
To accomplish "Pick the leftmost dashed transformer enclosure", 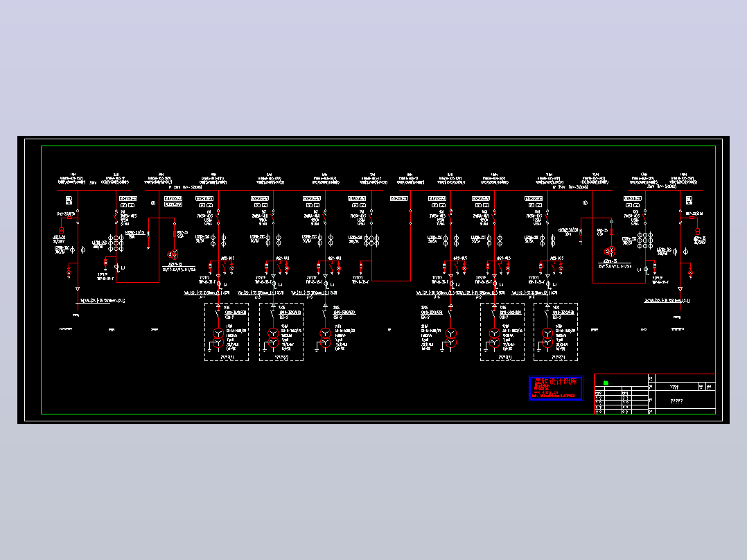I will pos(227,332).
